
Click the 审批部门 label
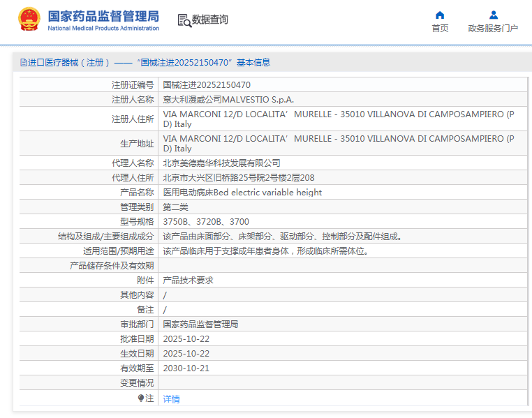click(137, 324)
